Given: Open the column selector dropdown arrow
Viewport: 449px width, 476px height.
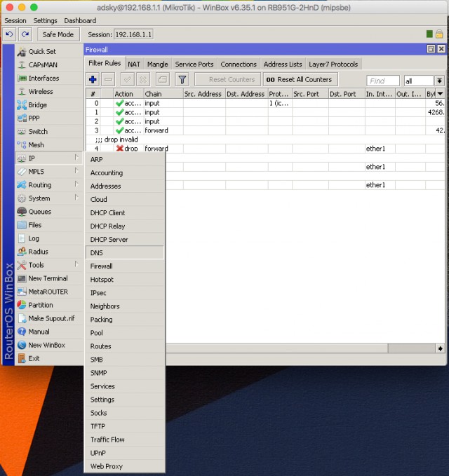Looking at the screenshot, I should [440, 94].
